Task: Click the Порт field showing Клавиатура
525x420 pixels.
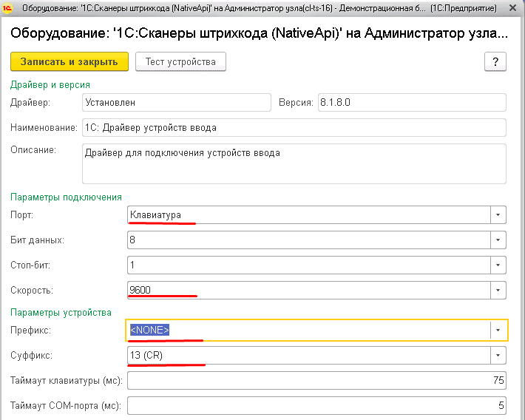Action: pos(309,214)
